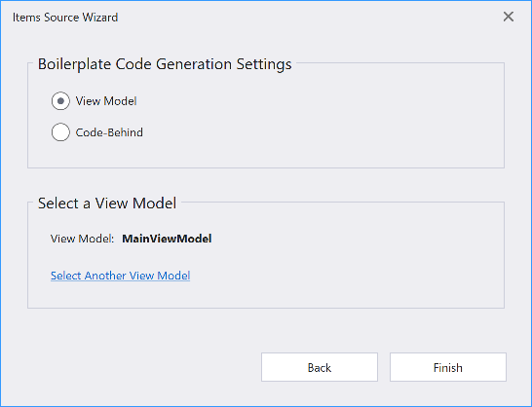This screenshot has height=407, width=532.
Task: Click the word 'Finish' on the right button
Action: [x=448, y=368]
